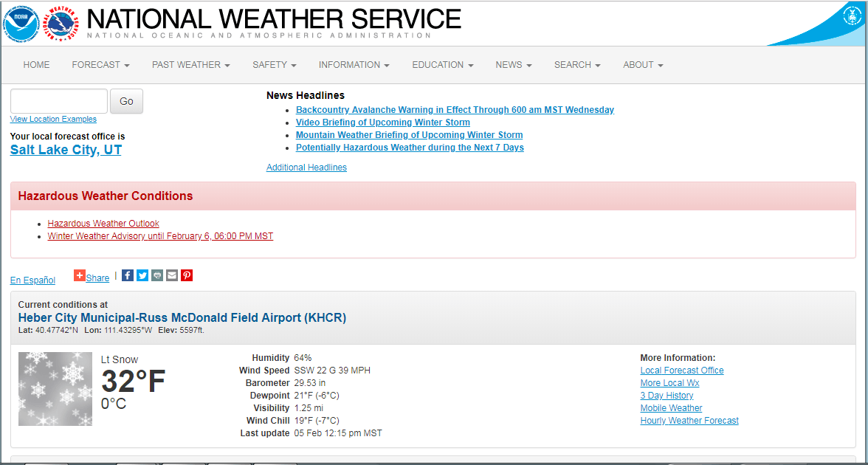Go to the Home menu item
This screenshot has height=465, width=868.
click(x=36, y=65)
